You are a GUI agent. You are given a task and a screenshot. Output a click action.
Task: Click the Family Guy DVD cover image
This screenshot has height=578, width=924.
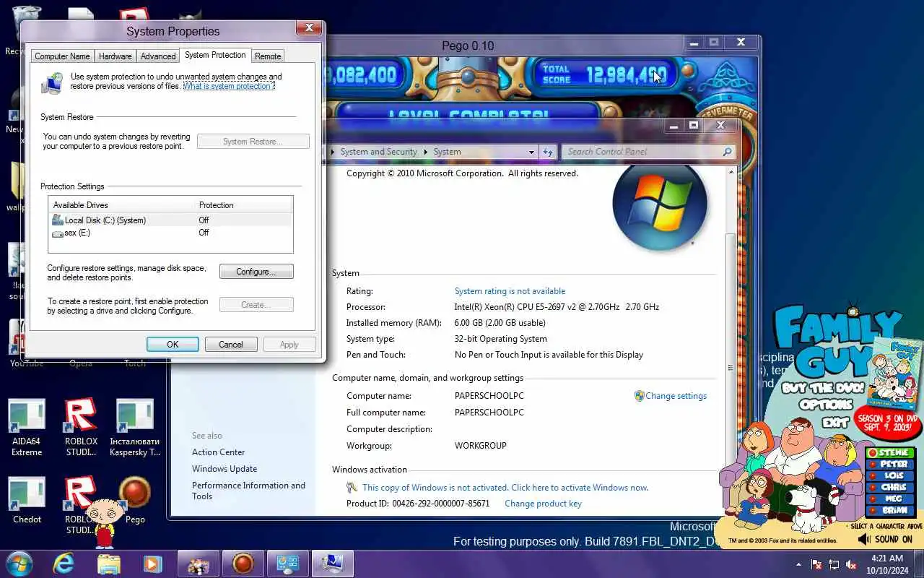pyautogui.click(x=893, y=374)
